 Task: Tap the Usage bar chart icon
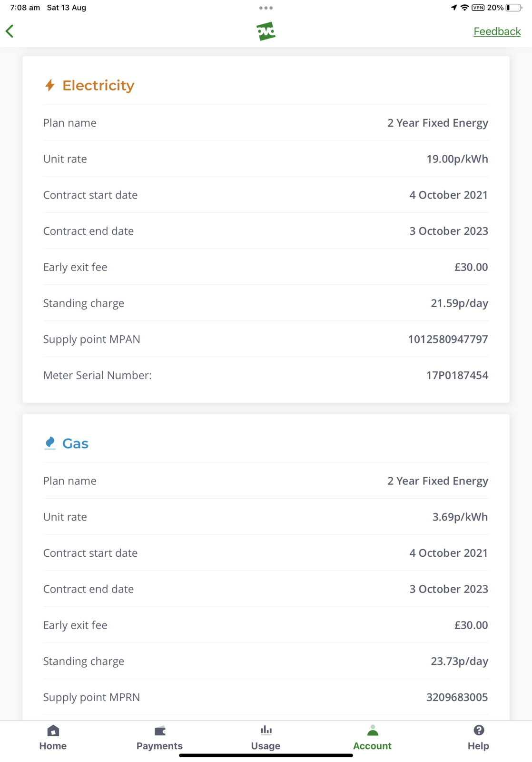(x=266, y=730)
